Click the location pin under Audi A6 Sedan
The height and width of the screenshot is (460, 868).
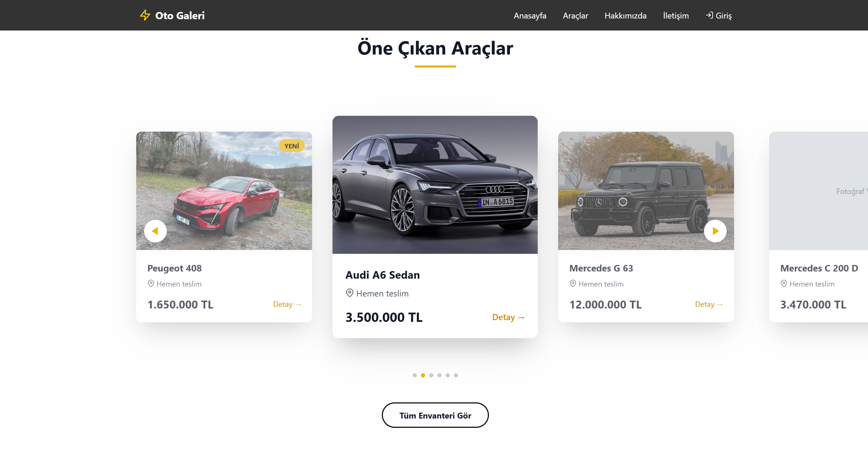[x=350, y=293]
